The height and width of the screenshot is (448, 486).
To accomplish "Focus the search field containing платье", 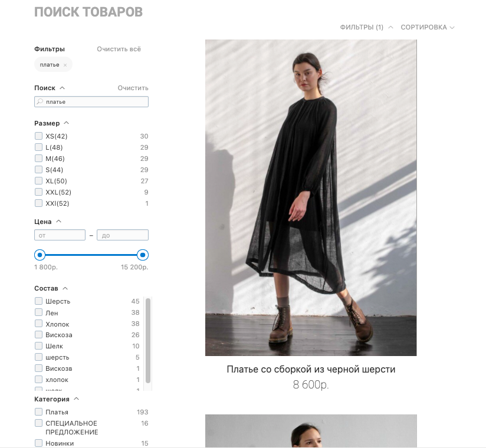I will 91,101.
